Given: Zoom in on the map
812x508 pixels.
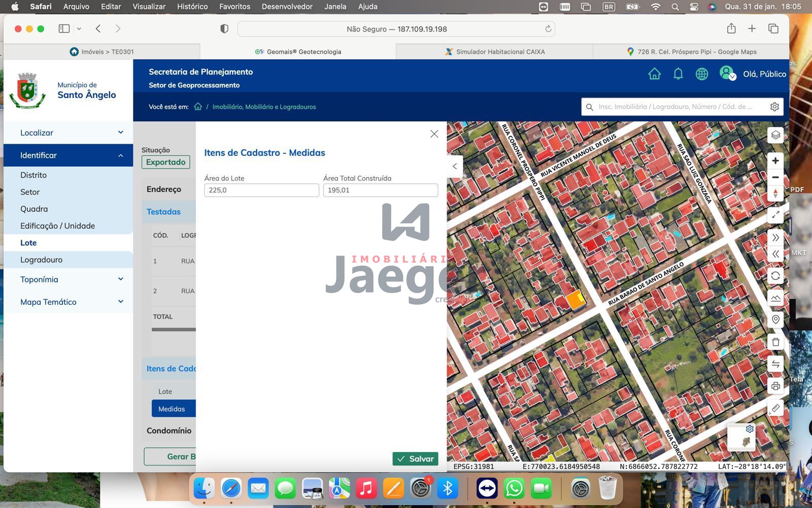Looking at the screenshot, I should click(775, 161).
